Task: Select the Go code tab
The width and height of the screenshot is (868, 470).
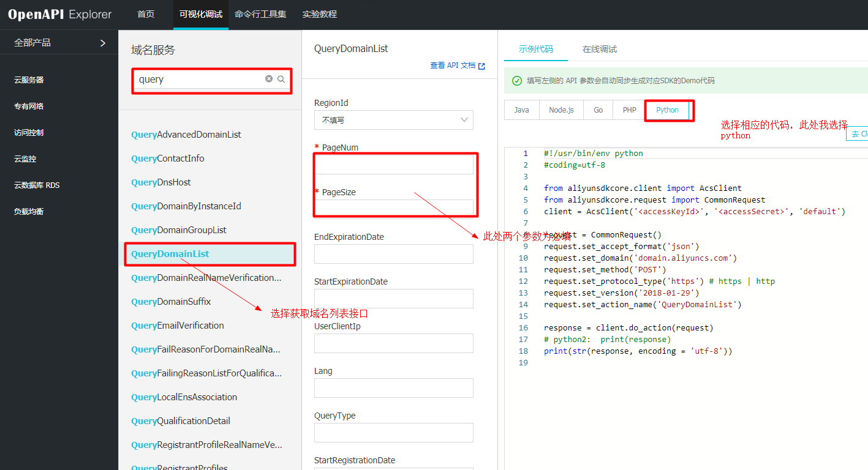Action: point(598,110)
